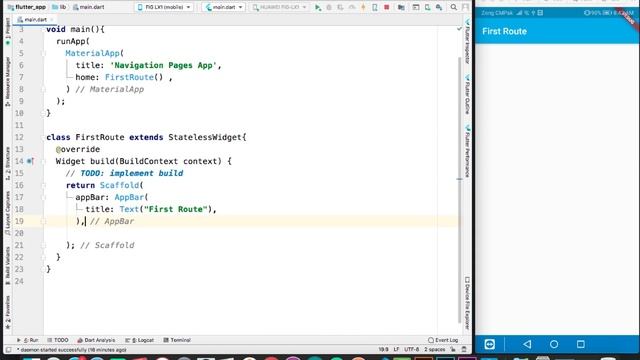The width and height of the screenshot is (640, 360).
Task: Open the Dart Analysis tab
Action: tap(96, 340)
